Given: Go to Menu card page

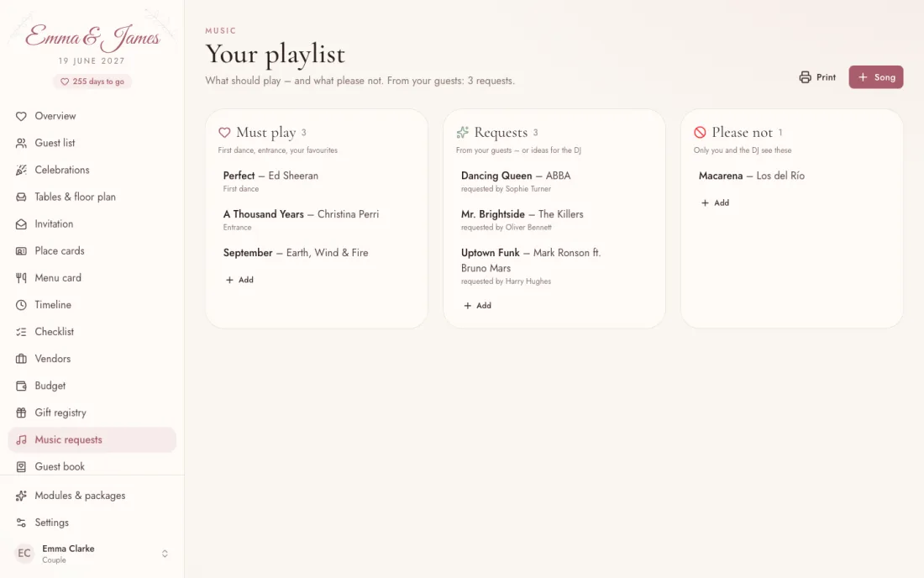Looking at the screenshot, I should coord(92,278).
